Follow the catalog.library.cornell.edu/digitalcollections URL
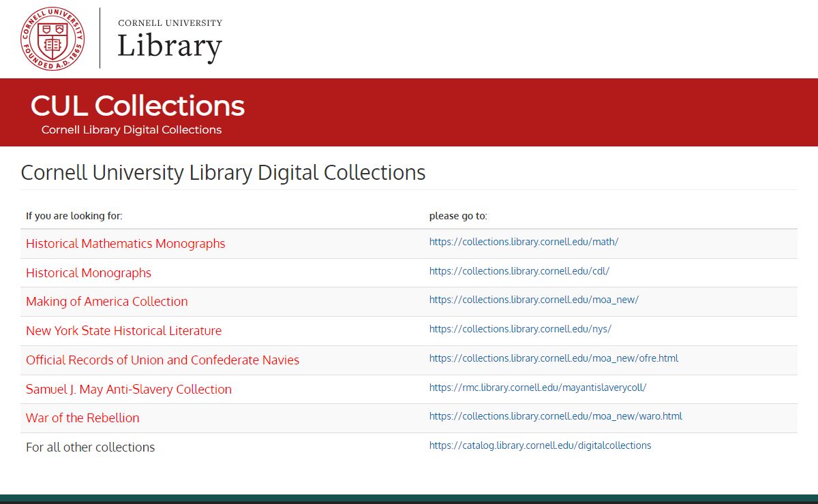This screenshot has height=504, width=818. coord(541,445)
